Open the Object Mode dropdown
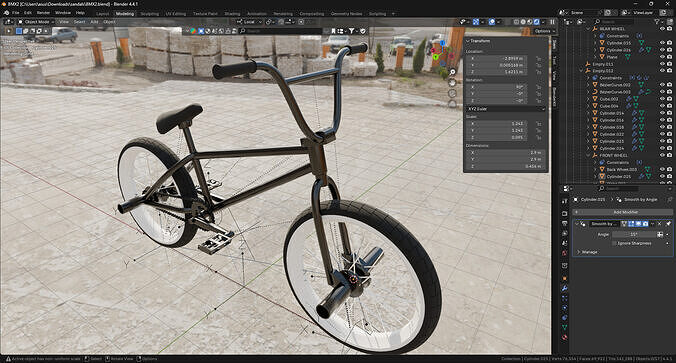The width and height of the screenshot is (676, 363). [x=35, y=22]
